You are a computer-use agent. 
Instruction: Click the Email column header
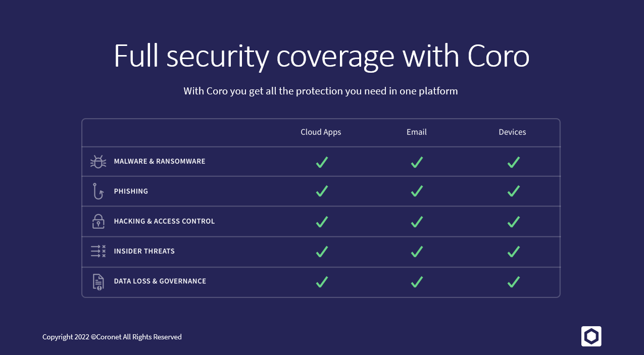point(417,132)
